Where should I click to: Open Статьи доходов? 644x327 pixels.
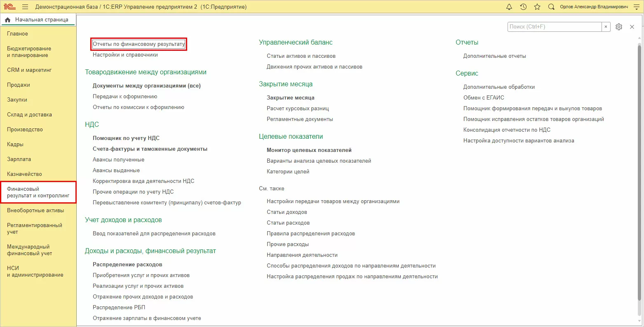[287, 212]
